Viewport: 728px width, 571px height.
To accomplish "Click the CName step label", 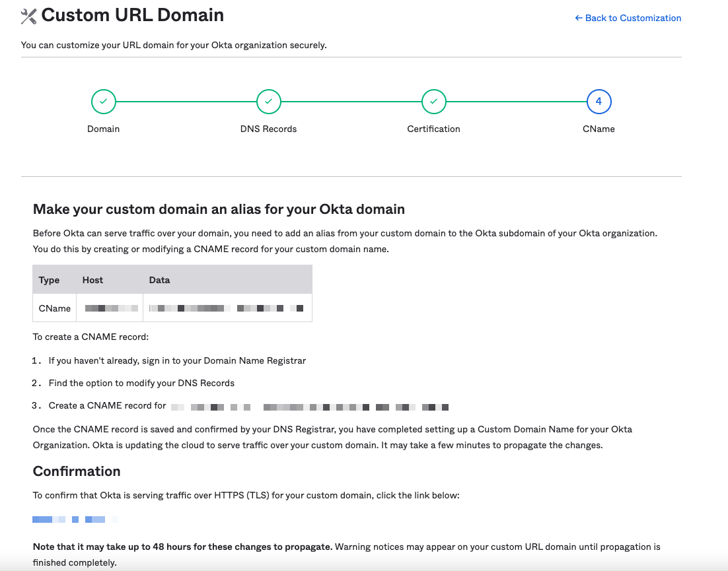I will click(599, 129).
